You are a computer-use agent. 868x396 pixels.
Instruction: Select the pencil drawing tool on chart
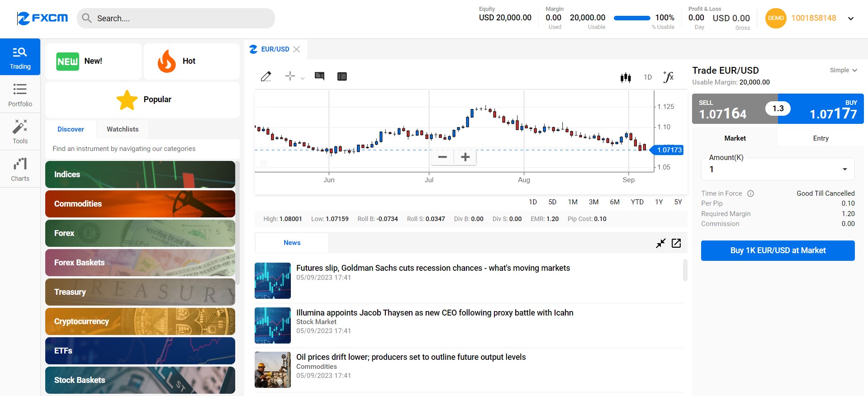point(266,76)
